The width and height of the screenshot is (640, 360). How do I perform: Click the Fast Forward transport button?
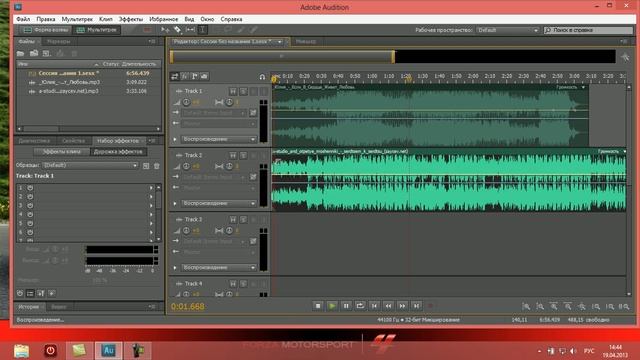tap(402, 306)
